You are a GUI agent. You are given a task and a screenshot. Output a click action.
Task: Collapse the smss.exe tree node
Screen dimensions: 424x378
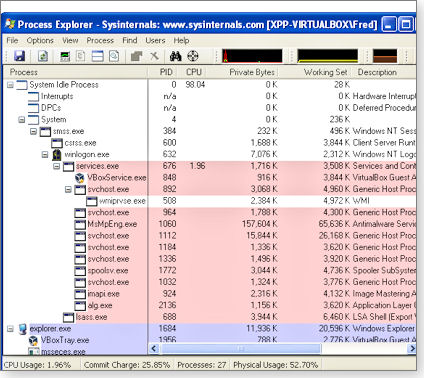click(x=33, y=131)
